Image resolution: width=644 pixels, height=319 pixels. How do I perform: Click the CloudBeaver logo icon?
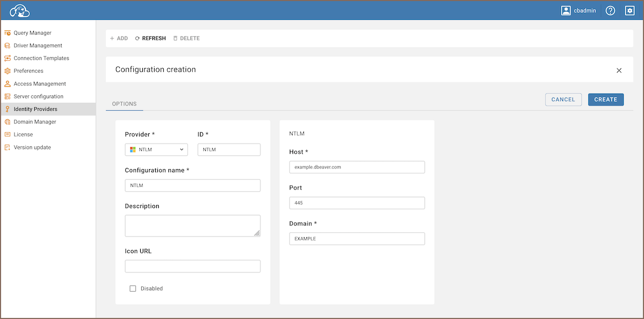pos(20,11)
